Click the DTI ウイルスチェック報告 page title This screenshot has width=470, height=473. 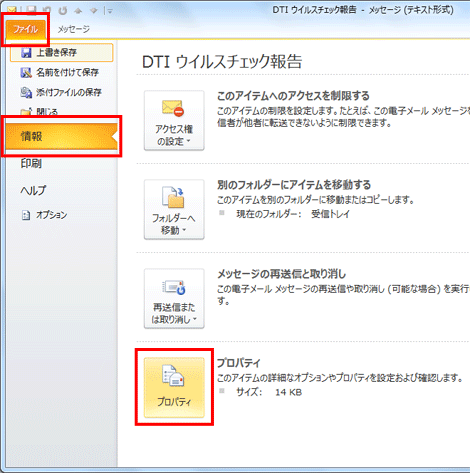point(222,62)
